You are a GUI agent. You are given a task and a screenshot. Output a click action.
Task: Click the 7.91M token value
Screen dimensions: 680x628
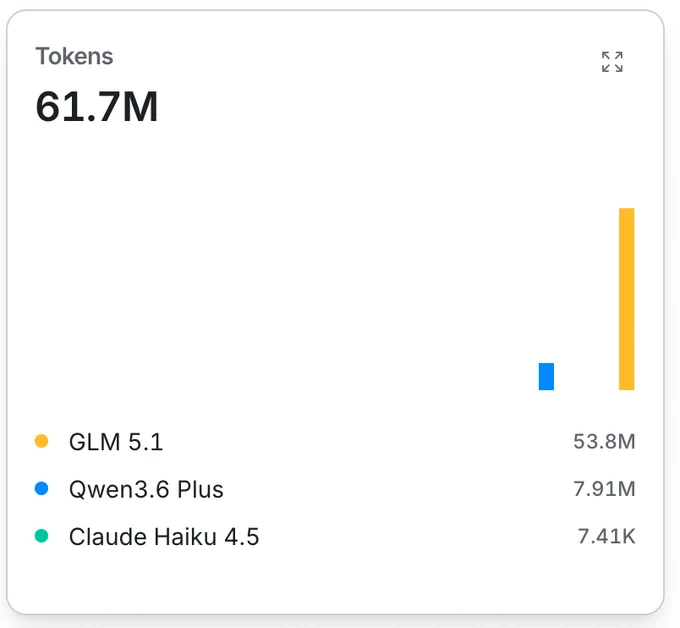coord(604,489)
